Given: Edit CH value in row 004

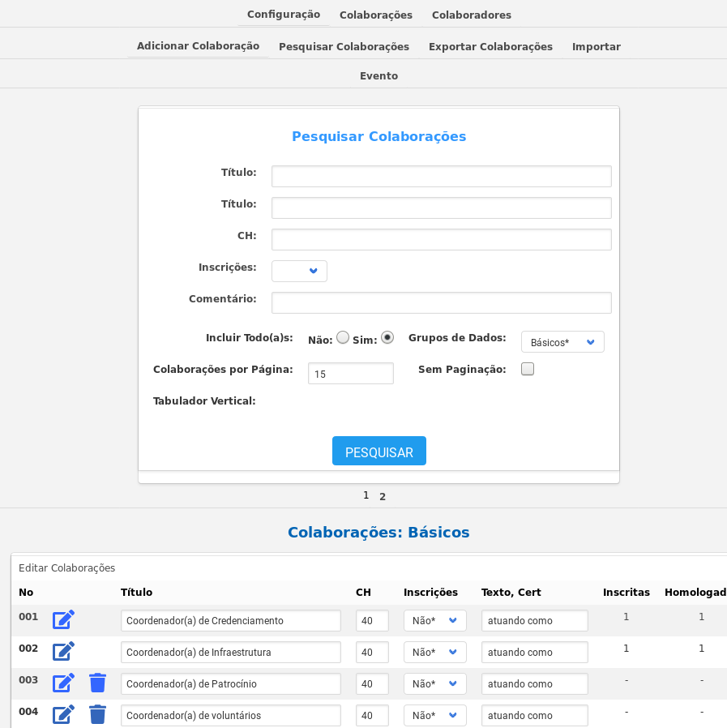Looking at the screenshot, I should pyautogui.click(x=372, y=716).
